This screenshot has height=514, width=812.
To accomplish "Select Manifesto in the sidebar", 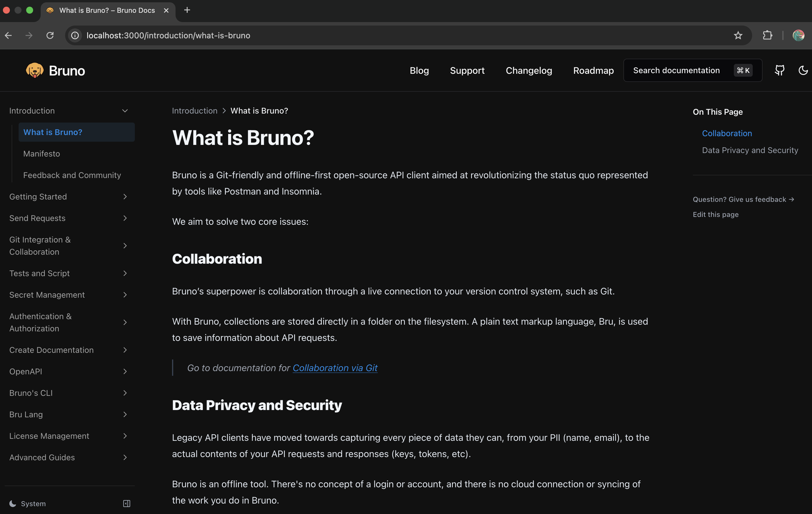I will click(x=41, y=153).
